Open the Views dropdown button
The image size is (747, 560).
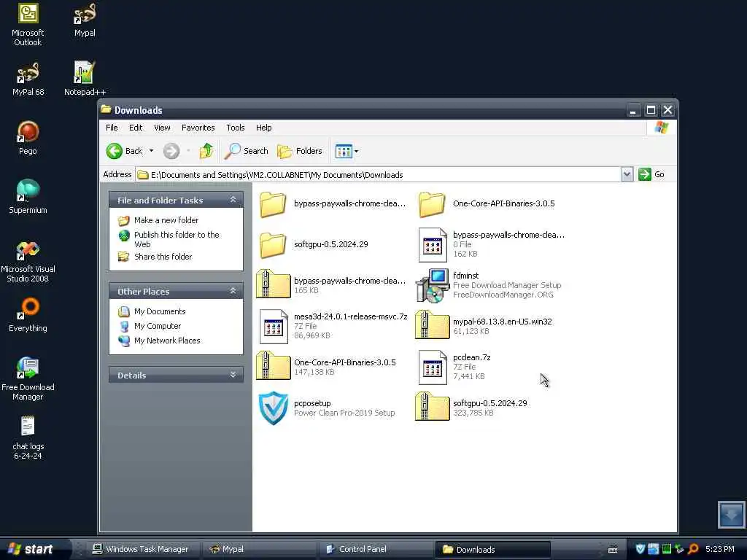347,152
